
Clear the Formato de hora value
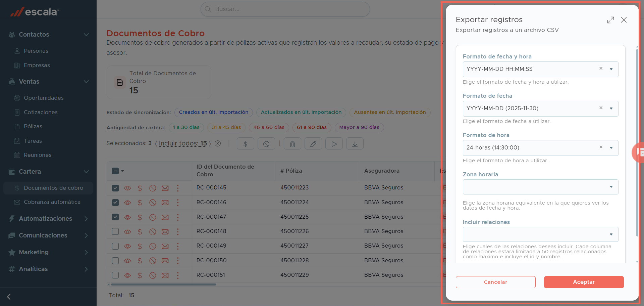click(601, 147)
